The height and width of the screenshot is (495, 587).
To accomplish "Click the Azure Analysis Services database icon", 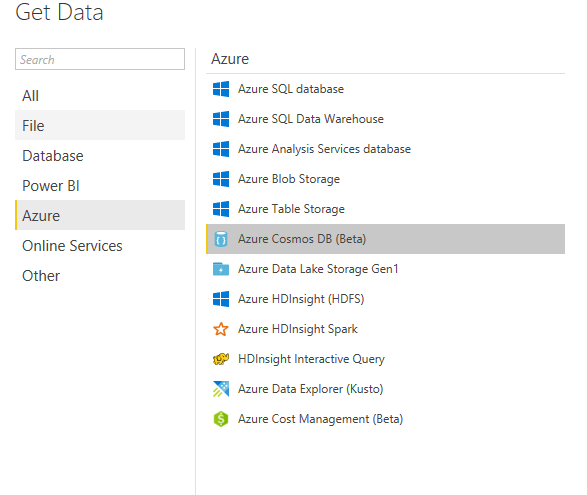I will click(221, 149).
